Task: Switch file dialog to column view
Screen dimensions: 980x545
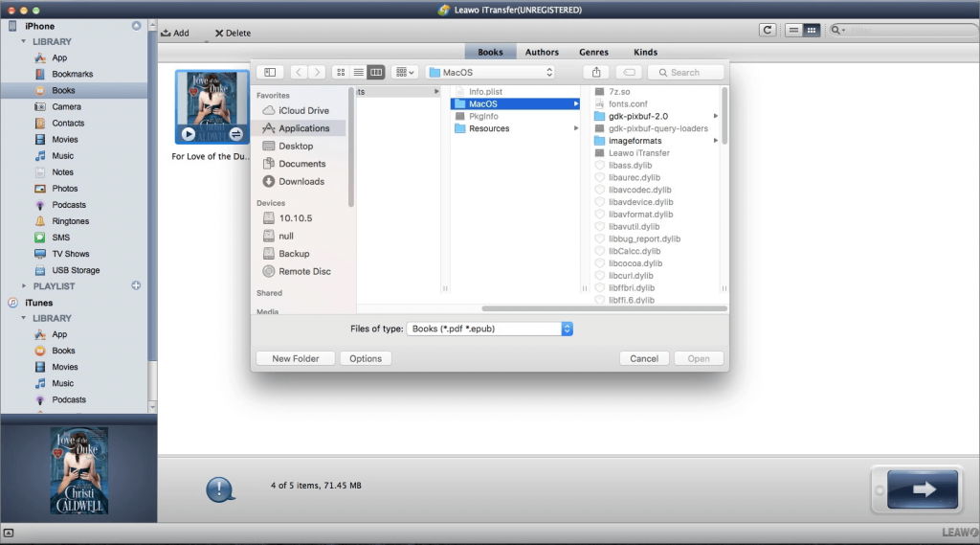Action: coord(376,73)
